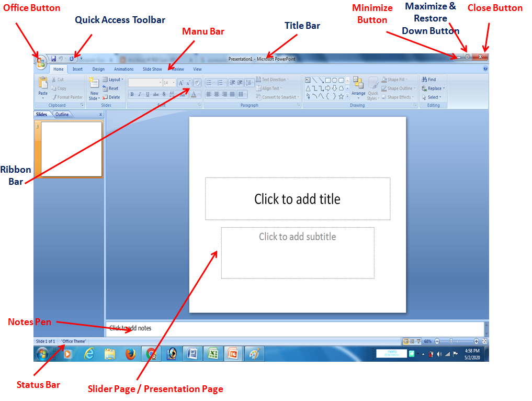Open the font size dropdown showing 14
532x401 pixels.
(168, 83)
